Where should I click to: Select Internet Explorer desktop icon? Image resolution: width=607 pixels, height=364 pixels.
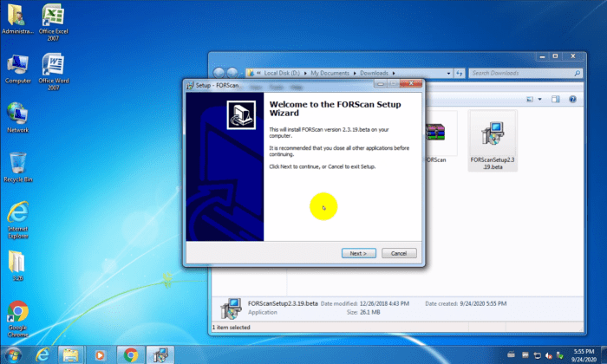(18, 220)
